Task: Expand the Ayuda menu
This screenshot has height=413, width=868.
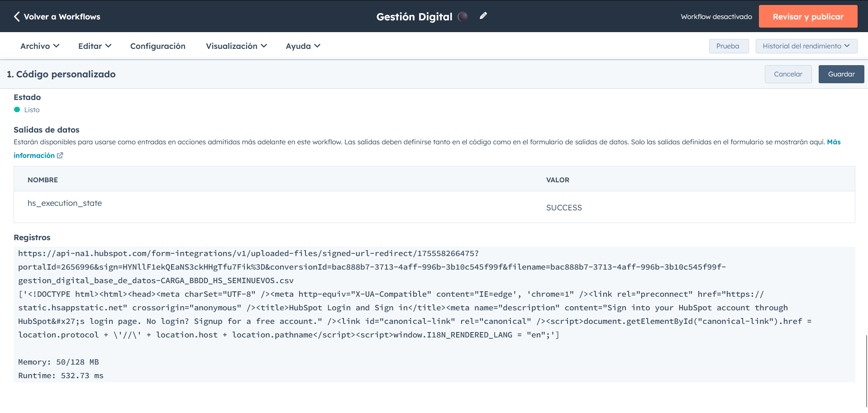Action: [302, 46]
